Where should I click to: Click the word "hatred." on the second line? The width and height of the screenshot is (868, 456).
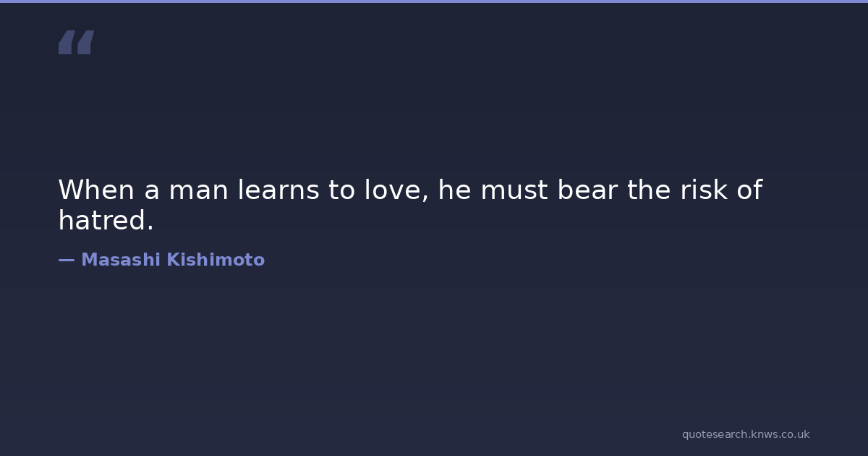click(x=106, y=221)
